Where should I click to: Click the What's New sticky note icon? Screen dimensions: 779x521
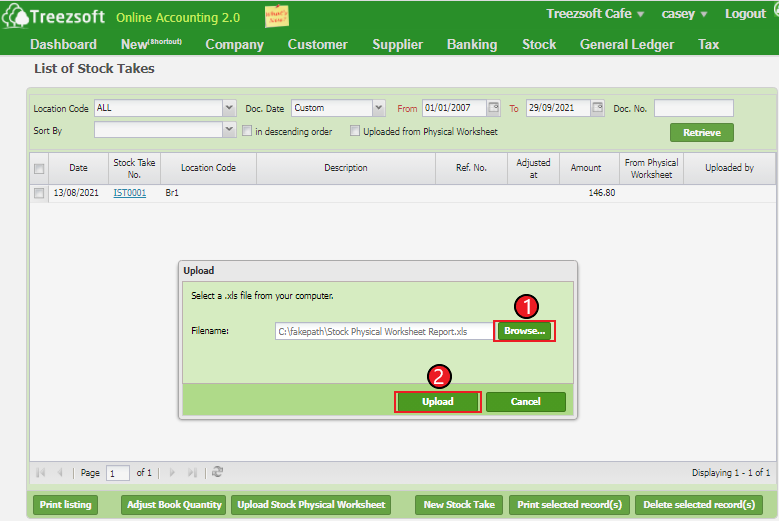(277, 16)
